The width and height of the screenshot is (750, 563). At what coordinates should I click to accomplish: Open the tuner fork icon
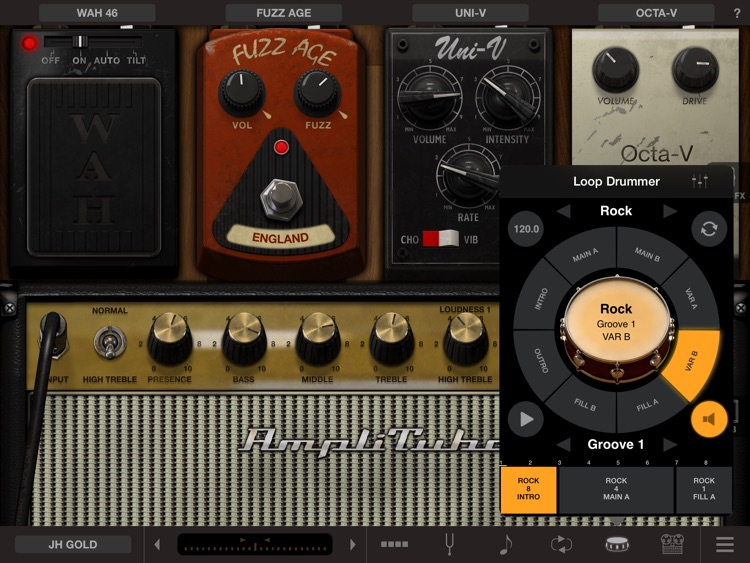point(449,544)
